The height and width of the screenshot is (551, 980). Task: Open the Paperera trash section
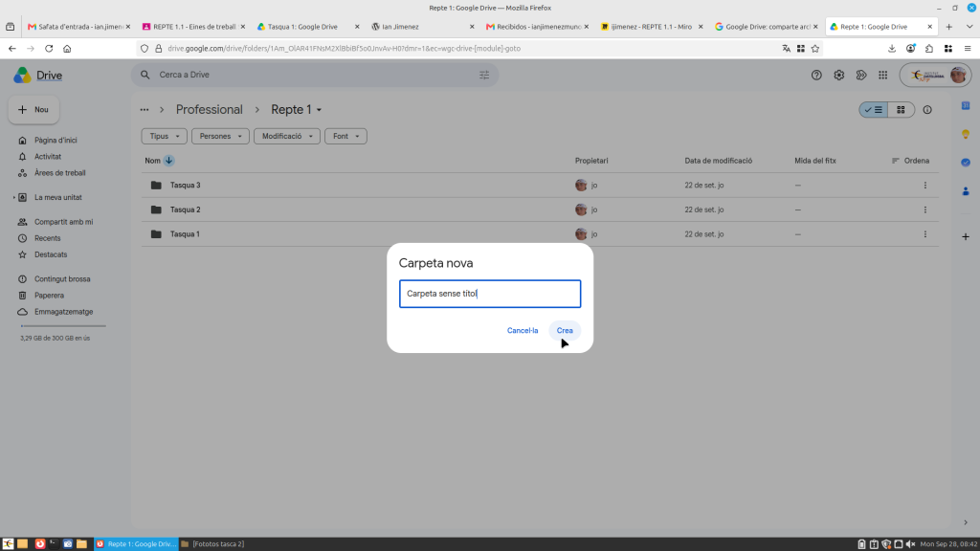pos(49,296)
